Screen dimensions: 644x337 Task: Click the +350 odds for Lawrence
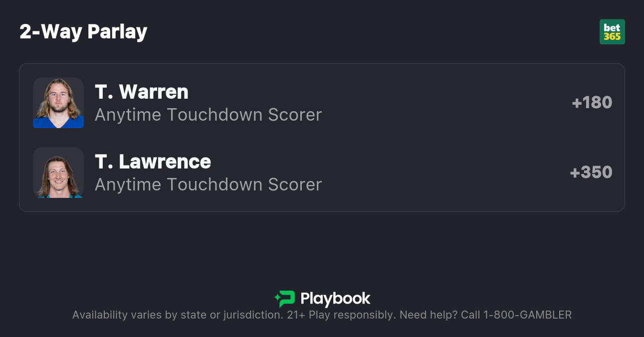click(591, 172)
